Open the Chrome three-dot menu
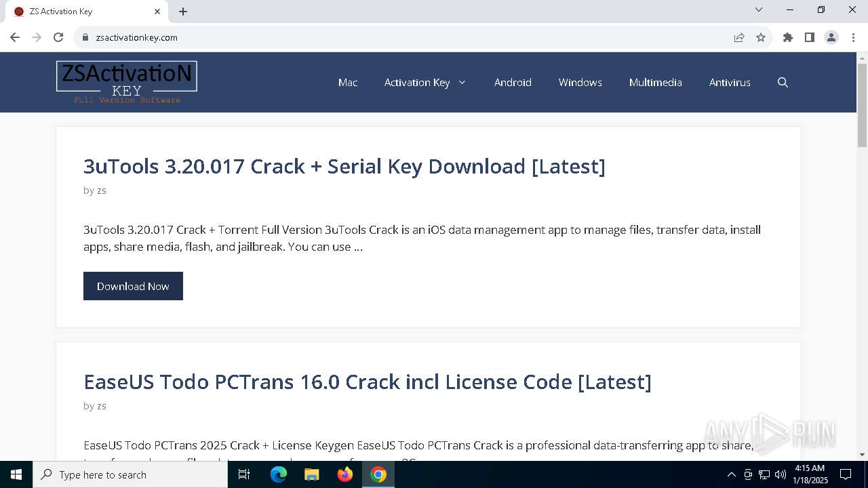The width and height of the screenshot is (868, 488). pyautogui.click(x=852, y=37)
